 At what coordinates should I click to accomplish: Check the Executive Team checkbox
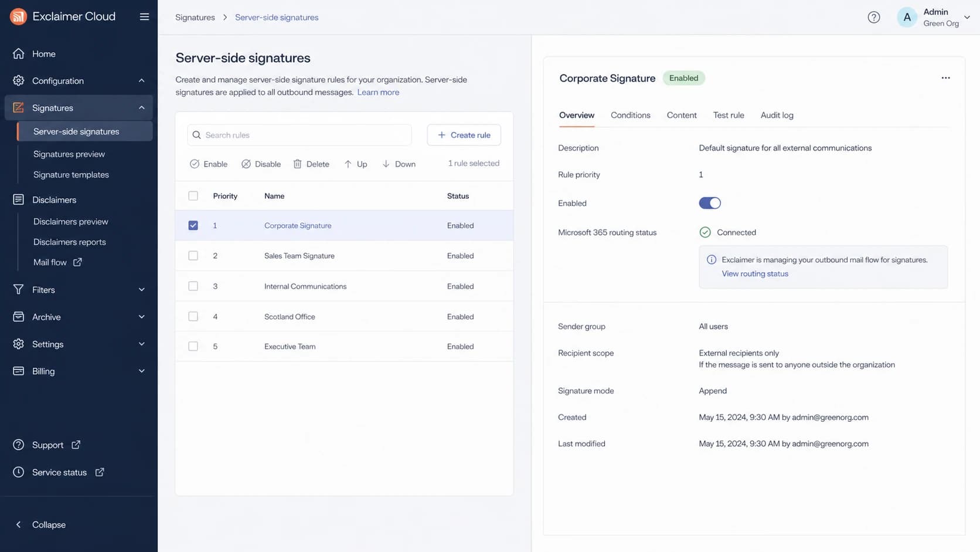(193, 346)
